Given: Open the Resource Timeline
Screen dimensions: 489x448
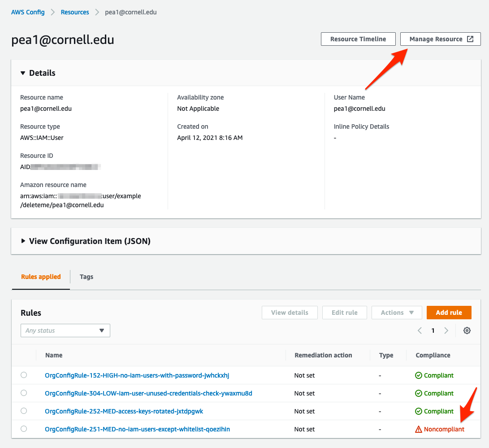Looking at the screenshot, I should tap(358, 39).
